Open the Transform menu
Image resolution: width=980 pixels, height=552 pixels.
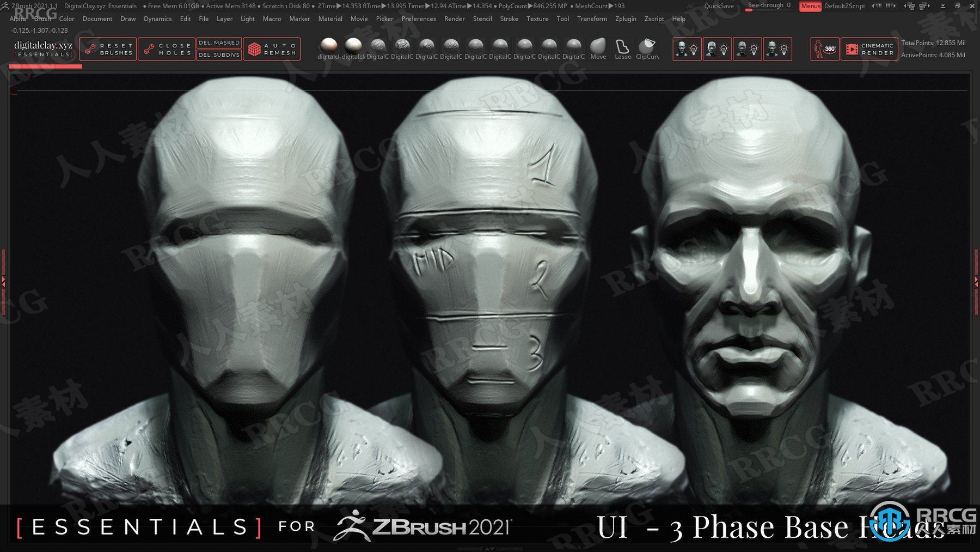pyautogui.click(x=592, y=19)
